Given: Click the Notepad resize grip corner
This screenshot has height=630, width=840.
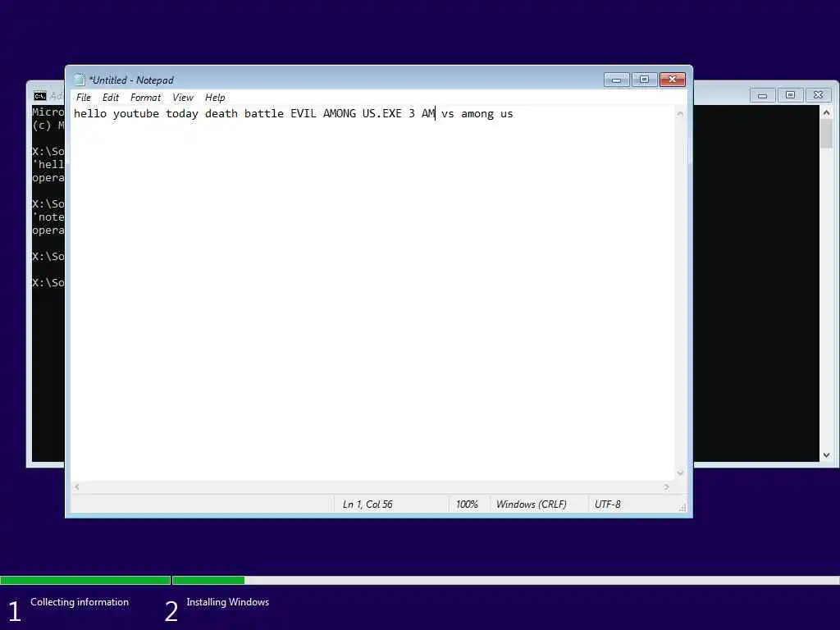Looking at the screenshot, I should (x=682, y=507).
